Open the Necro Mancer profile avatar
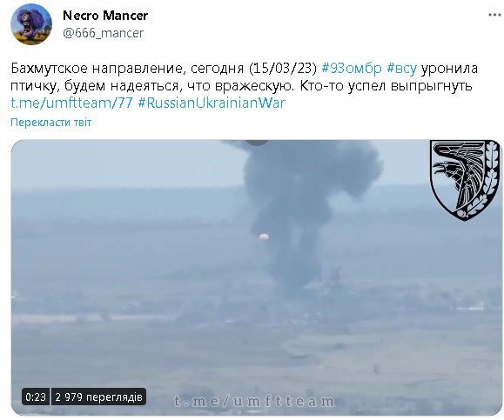 tap(31, 24)
